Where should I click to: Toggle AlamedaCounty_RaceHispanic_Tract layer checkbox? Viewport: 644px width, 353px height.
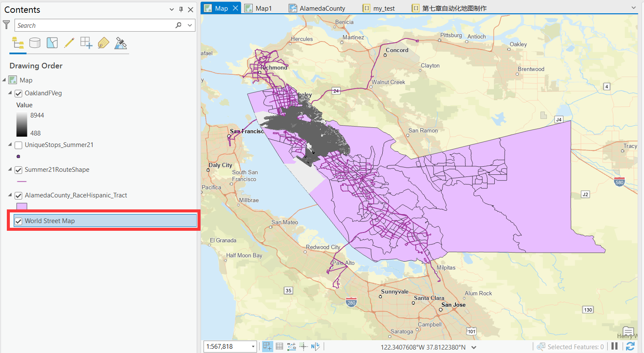[x=18, y=196]
